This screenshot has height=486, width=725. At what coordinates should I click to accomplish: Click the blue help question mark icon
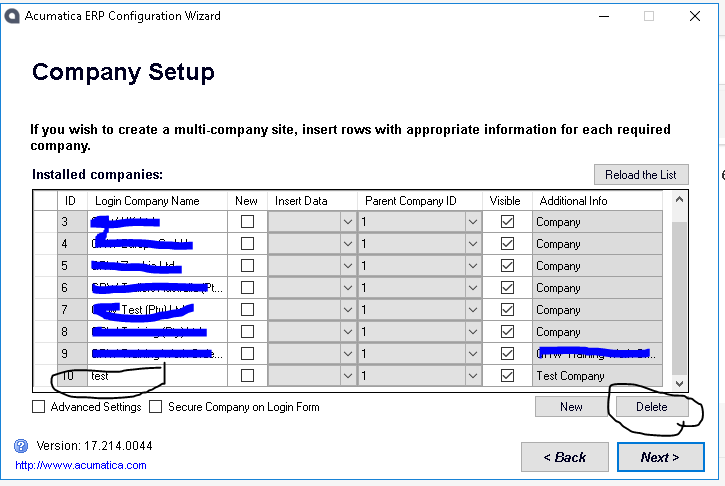[20, 446]
